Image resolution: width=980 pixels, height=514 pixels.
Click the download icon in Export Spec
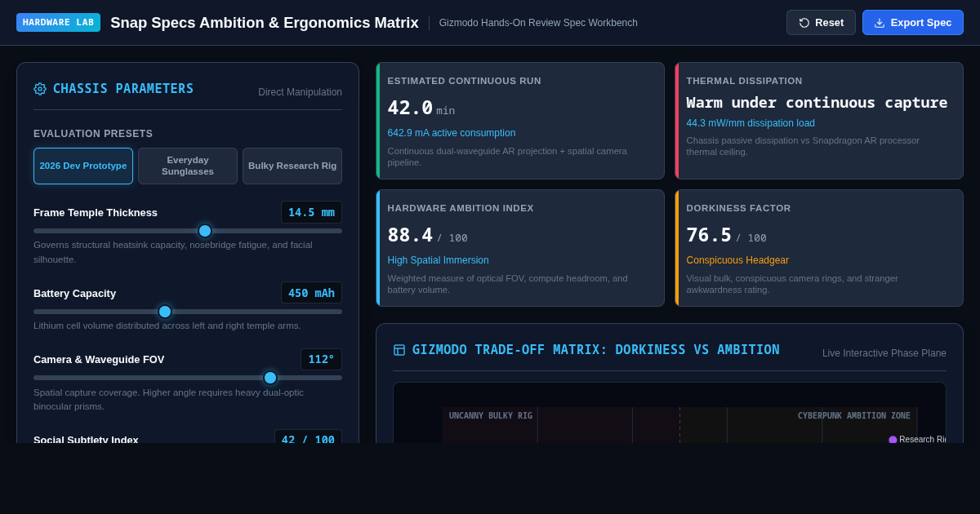pos(880,23)
